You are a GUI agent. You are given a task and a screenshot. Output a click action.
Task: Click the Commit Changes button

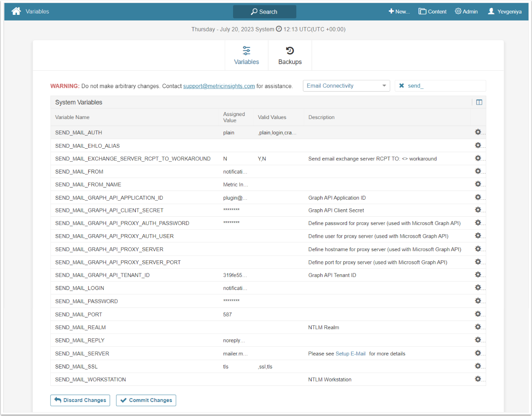146,400
